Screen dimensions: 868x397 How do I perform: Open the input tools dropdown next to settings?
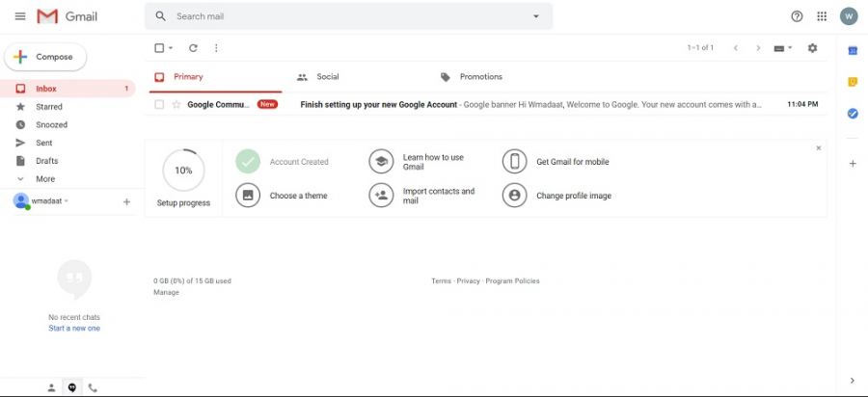point(783,47)
